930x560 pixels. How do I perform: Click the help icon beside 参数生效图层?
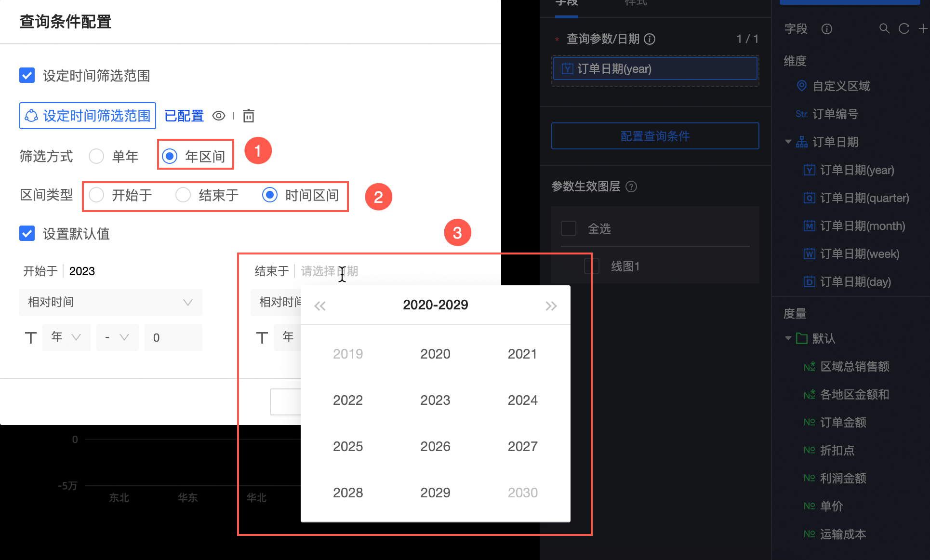pyautogui.click(x=631, y=187)
